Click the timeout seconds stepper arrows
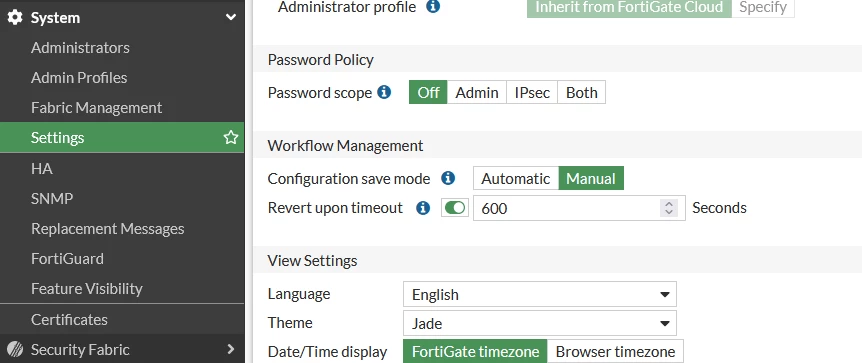 [x=669, y=208]
